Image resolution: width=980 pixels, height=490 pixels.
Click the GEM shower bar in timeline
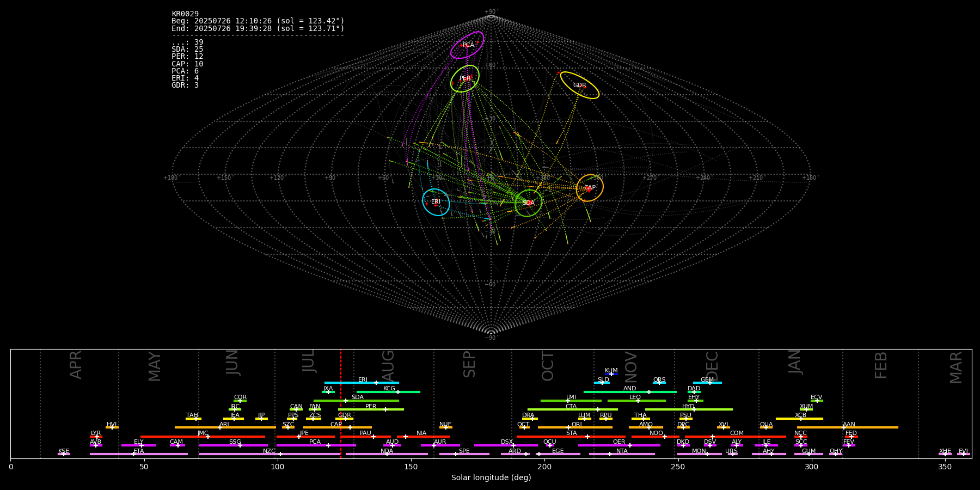(707, 383)
